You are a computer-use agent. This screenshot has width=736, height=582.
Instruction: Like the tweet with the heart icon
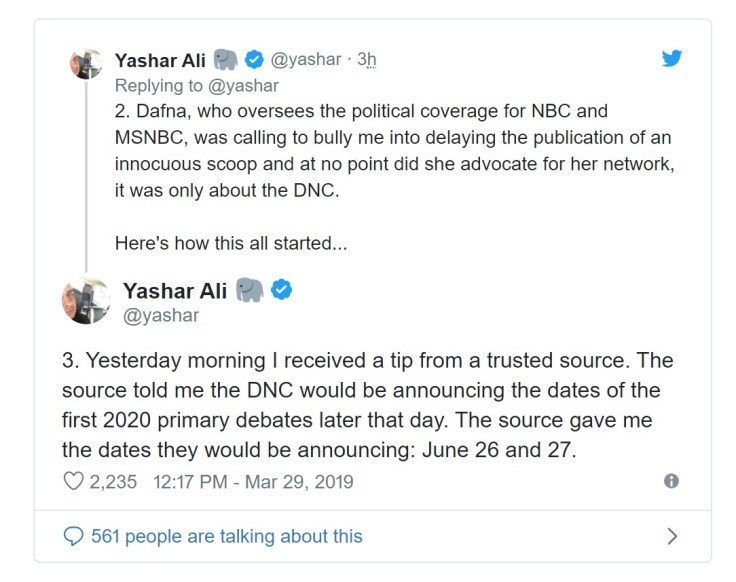pyautogui.click(x=74, y=481)
